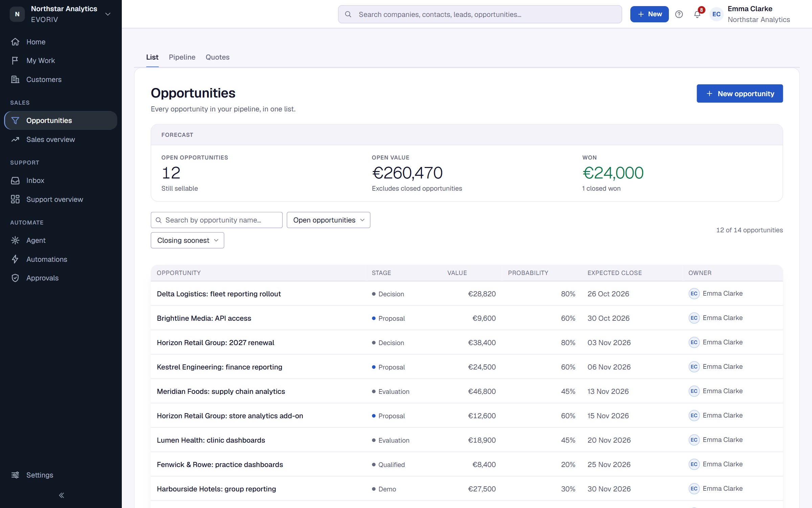Open the Agent sparkle icon

click(x=15, y=240)
